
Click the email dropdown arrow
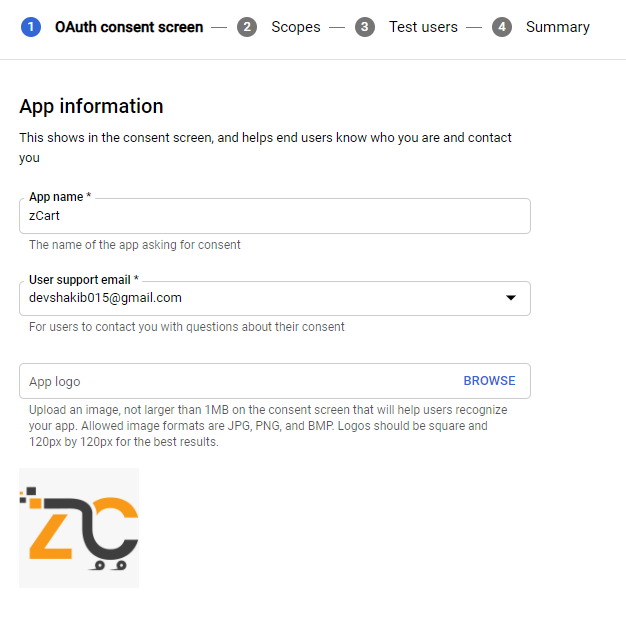point(510,298)
